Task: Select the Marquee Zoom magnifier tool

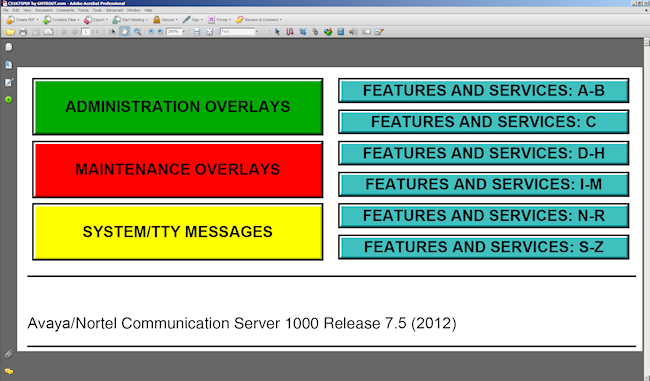Action: (x=137, y=32)
